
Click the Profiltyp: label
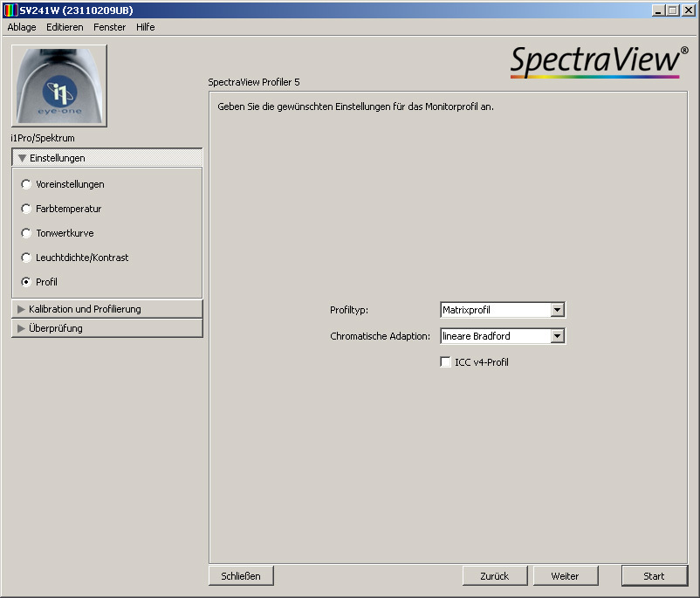[x=349, y=310]
